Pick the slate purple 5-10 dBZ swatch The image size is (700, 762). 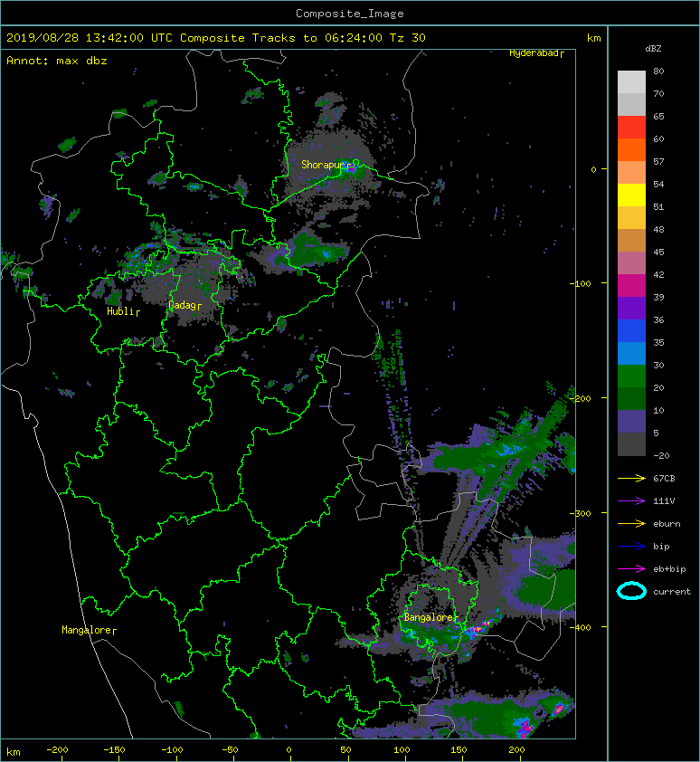pos(631,421)
